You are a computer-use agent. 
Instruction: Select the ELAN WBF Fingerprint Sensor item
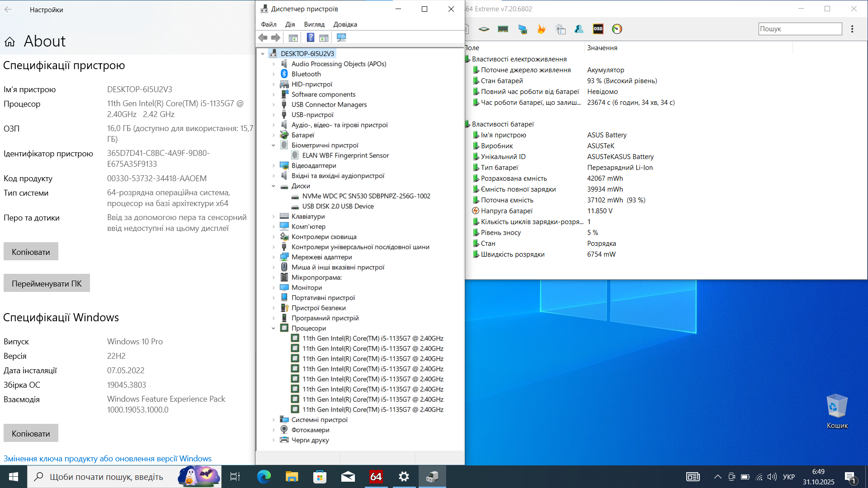tap(345, 155)
